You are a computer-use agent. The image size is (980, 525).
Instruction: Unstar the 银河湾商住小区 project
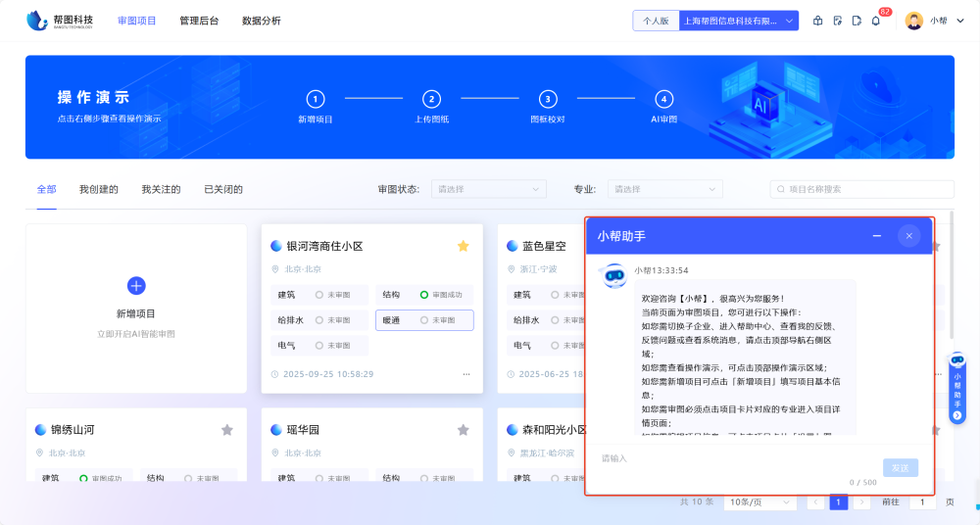[464, 246]
